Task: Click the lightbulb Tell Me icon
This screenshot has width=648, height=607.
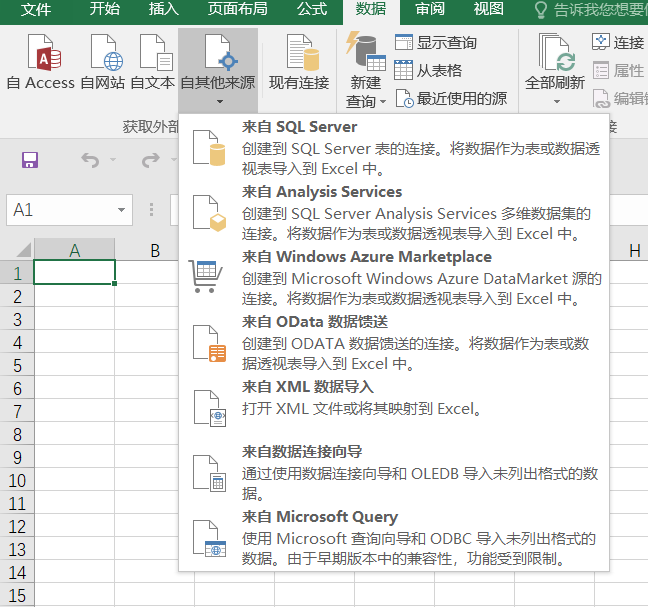Action: 541,10
